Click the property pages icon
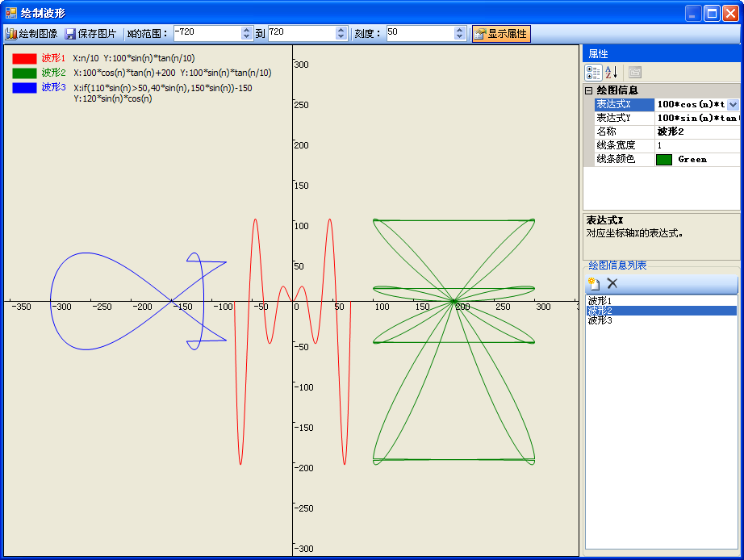The image size is (744, 560). tap(635, 73)
